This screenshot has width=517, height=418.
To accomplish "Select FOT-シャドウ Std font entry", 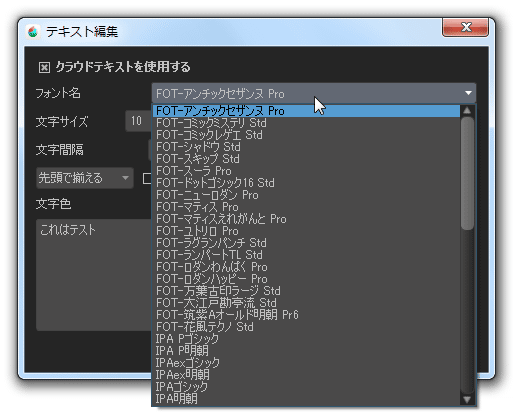I will point(306,147).
